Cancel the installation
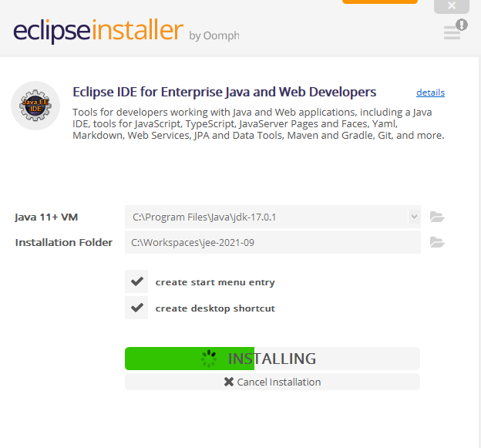Viewport: 481px width, 448px height. point(272,382)
